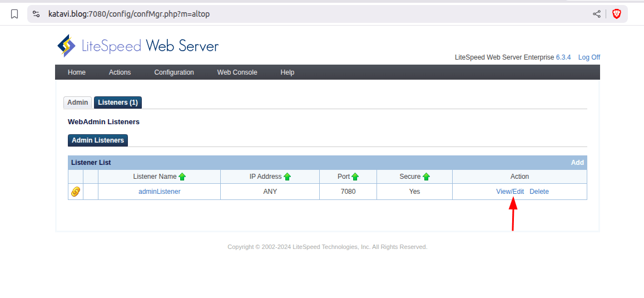Click the ANY IP address cell
Screen dimensions: 644x298
[x=270, y=192]
